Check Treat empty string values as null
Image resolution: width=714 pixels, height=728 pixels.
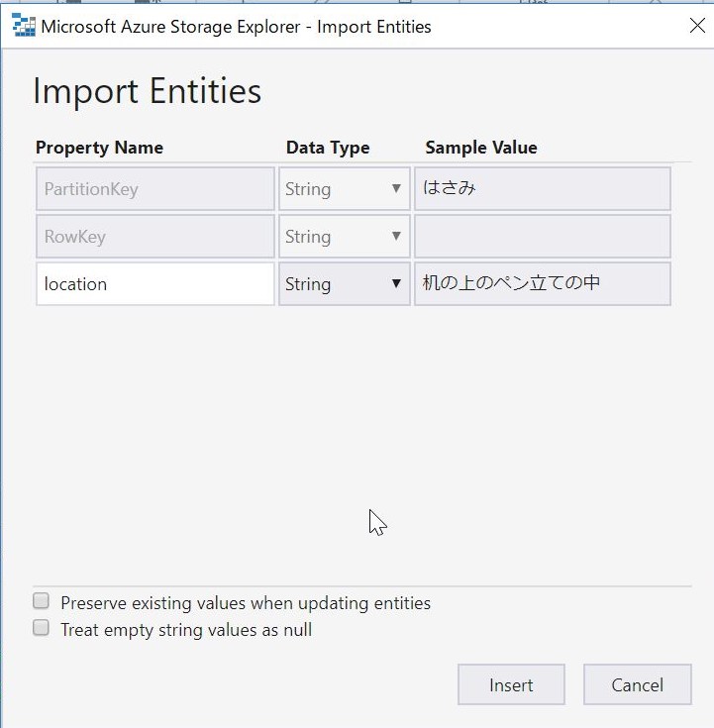click(41, 627)
